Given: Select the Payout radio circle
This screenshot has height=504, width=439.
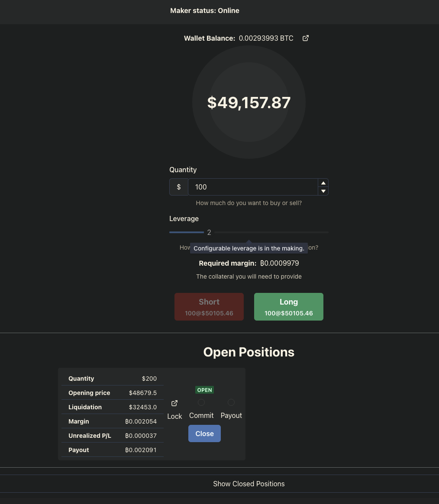Looking at the screenshot, I should (x=231, y=402).
